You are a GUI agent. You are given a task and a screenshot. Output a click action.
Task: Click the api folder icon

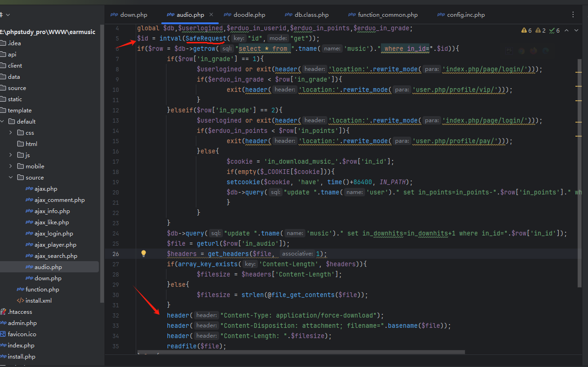coord(3,54)
